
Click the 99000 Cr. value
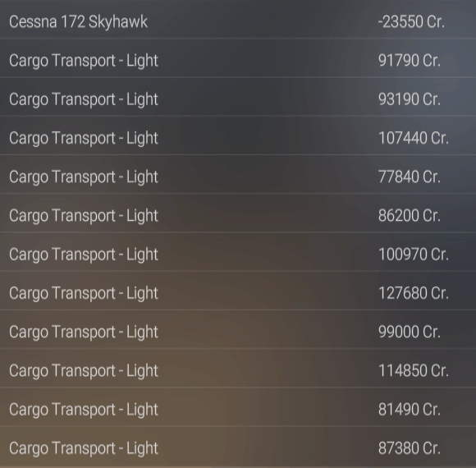(410, 332)
